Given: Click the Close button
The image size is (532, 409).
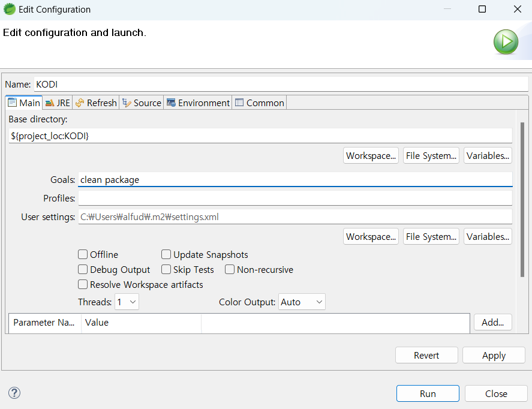Looking at the screenshot, I should (x=496, y=393).
